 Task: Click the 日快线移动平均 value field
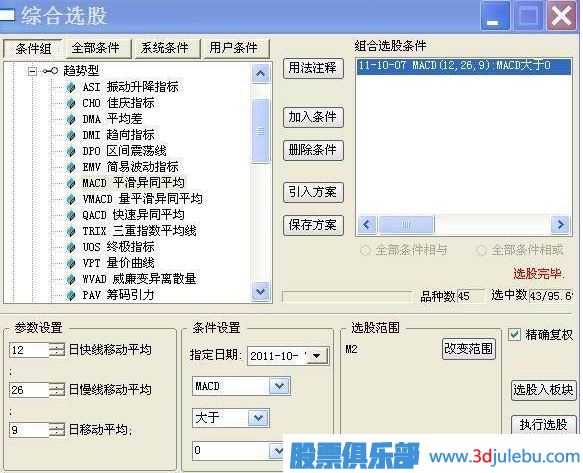click(29, 350)
